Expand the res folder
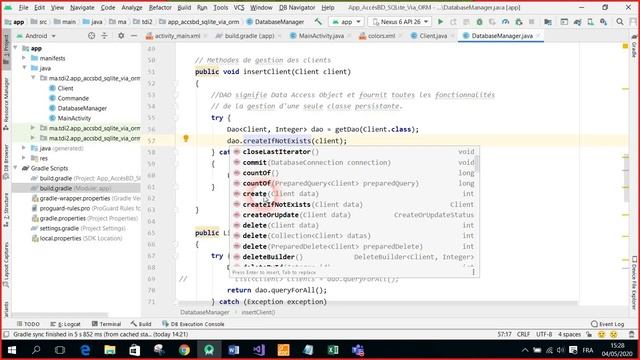 (24, 158)
